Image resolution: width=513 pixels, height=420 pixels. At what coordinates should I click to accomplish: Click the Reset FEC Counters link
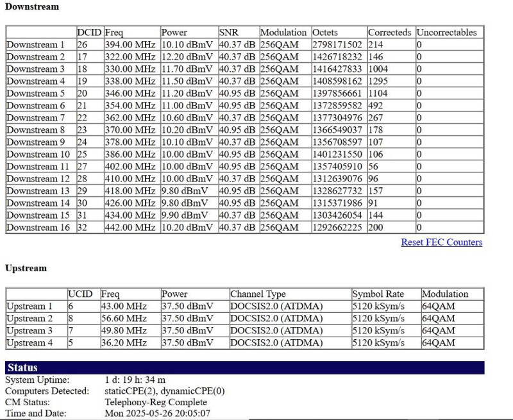[x=441, y=242]
